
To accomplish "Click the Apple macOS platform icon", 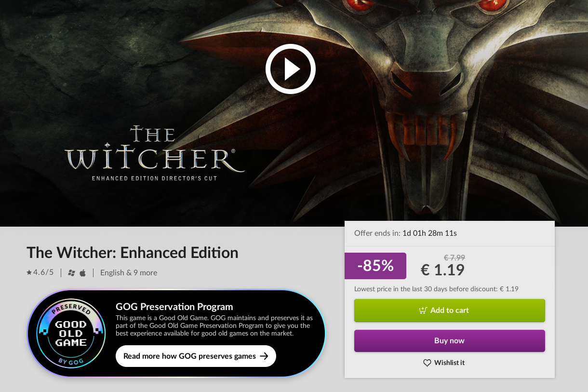I will coord(82,273).
